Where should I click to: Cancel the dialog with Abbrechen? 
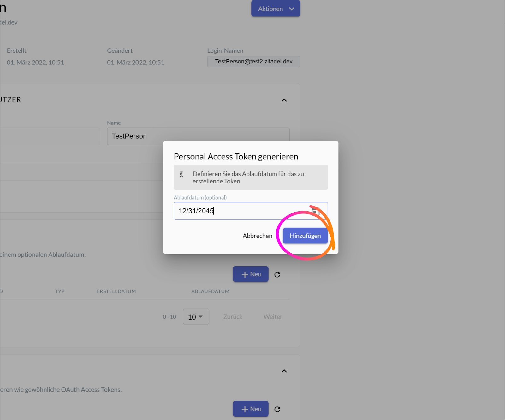tap(257, 236)
